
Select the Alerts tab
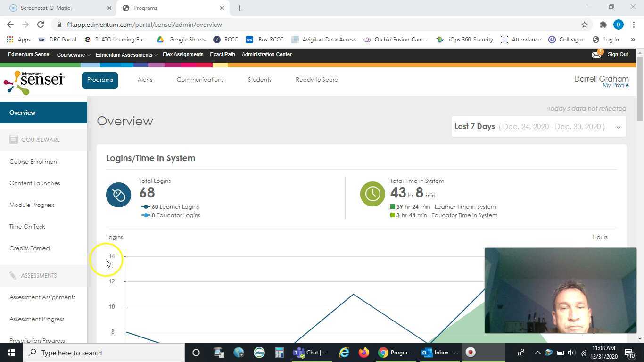pos(145,80)
